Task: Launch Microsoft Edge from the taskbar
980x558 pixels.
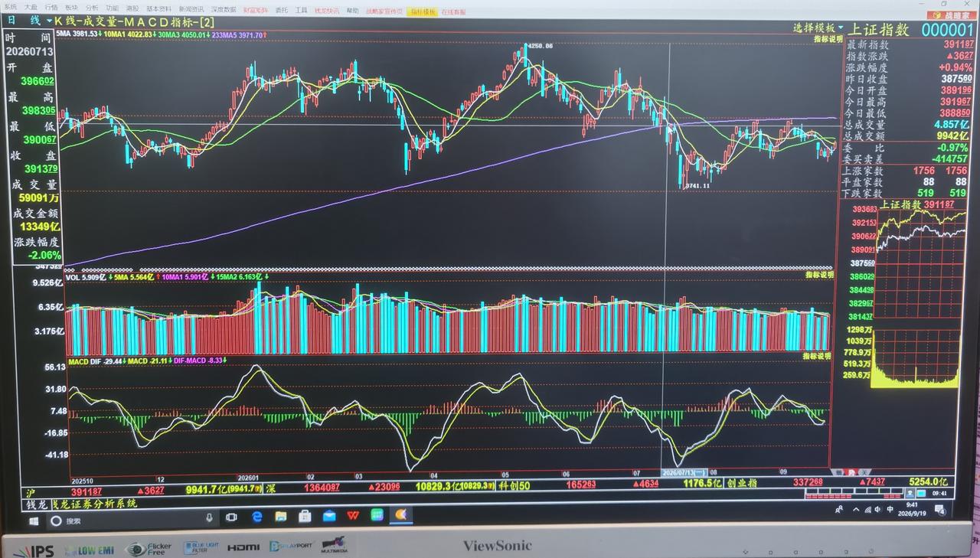Action: (x=256, y=517)
